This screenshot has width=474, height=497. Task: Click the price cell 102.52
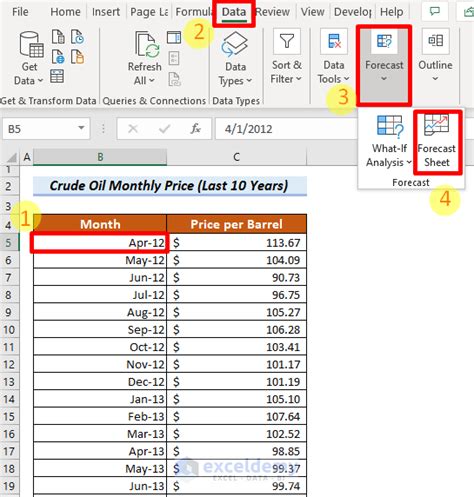click(236, 434)
